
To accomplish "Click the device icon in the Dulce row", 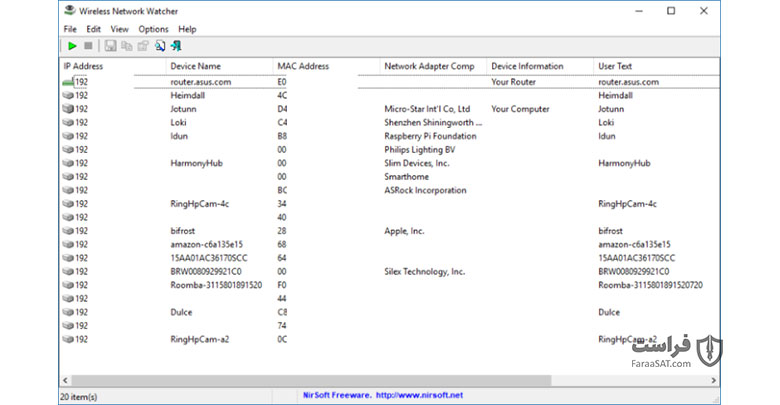I will [68, 312].
